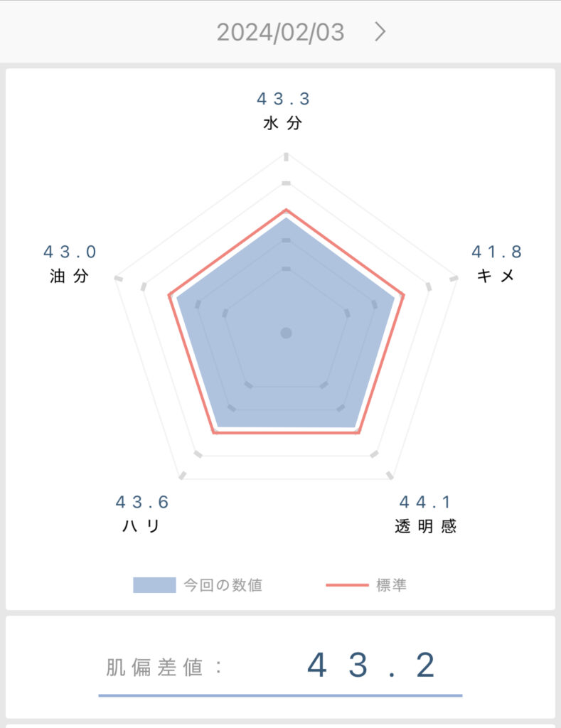This screenshot has height=728, width=561.
Task: Toggle the 今回の数値 legend label
Action: tap(223, 585)
